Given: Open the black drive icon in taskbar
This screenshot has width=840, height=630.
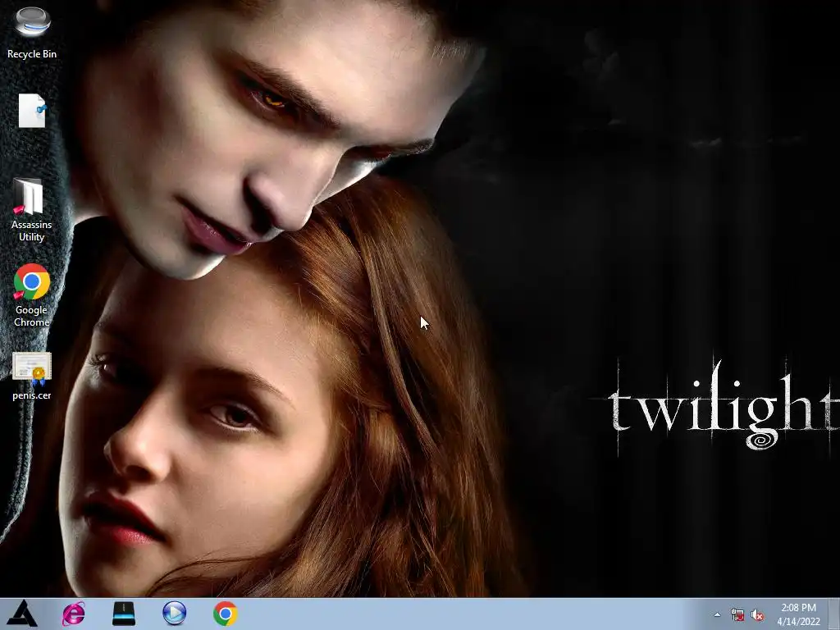Looking at the screenshot, I should pyautogui.click(x=124, y=614).
